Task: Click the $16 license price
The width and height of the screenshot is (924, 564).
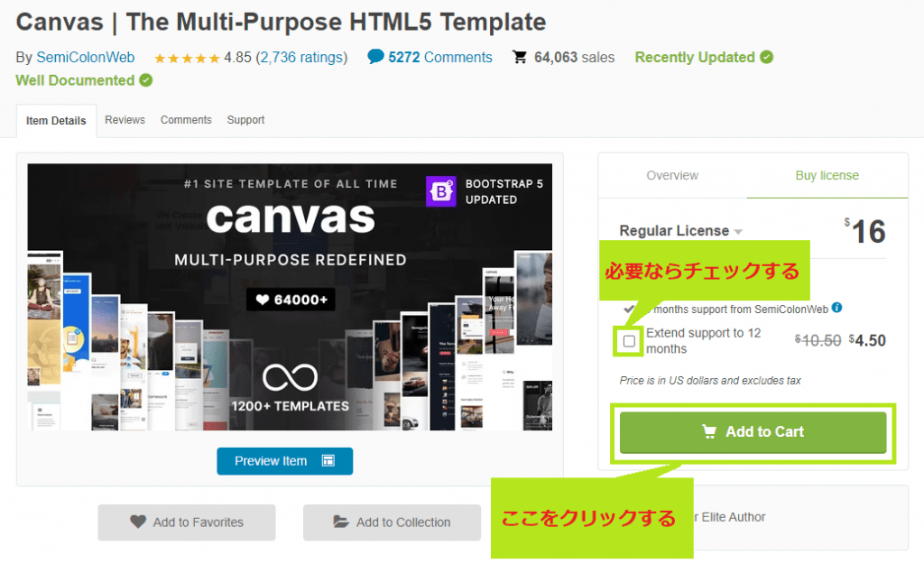Action: pos(865,231)
